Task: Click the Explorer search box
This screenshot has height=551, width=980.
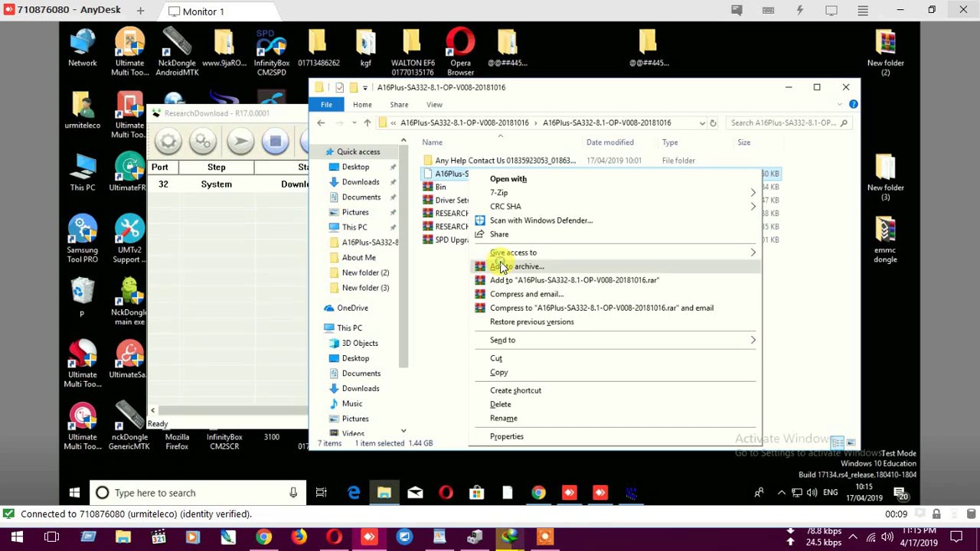Action: pyautogui.click(x=788, y=122)
